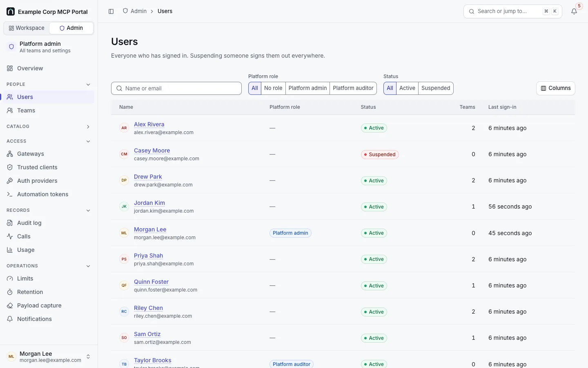588x368 pixels.
Task: Switch to the Workspace tab
Action: coord(27,28)
